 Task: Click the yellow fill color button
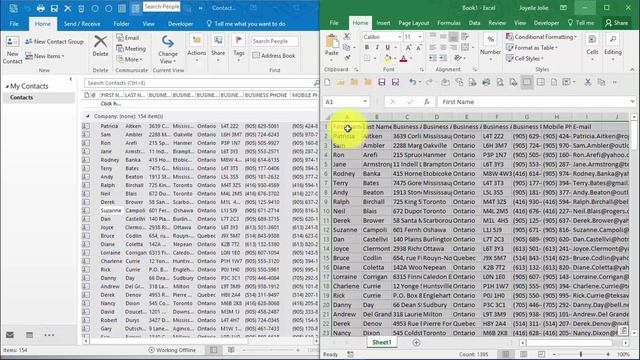click(x=388, y=59)
